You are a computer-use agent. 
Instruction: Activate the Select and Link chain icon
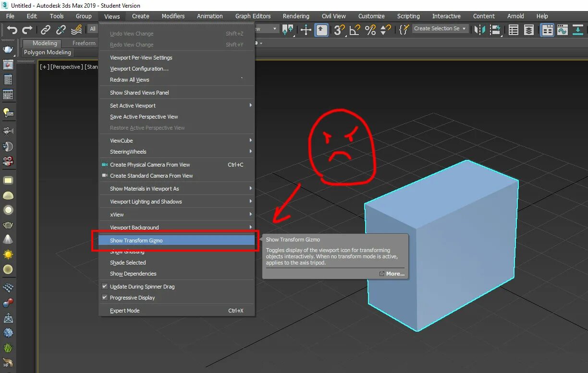coord(46,30)
